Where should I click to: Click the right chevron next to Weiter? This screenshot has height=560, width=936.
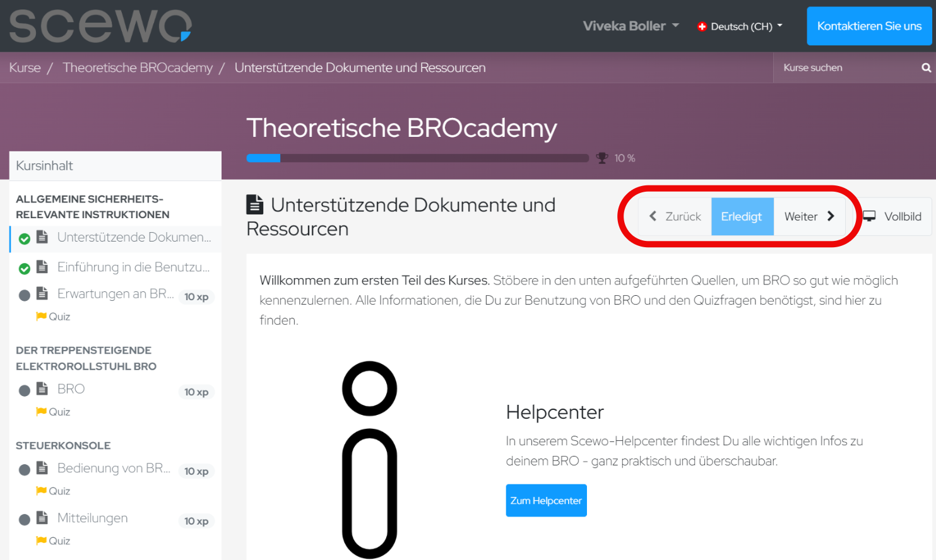(x=831, y=216)
